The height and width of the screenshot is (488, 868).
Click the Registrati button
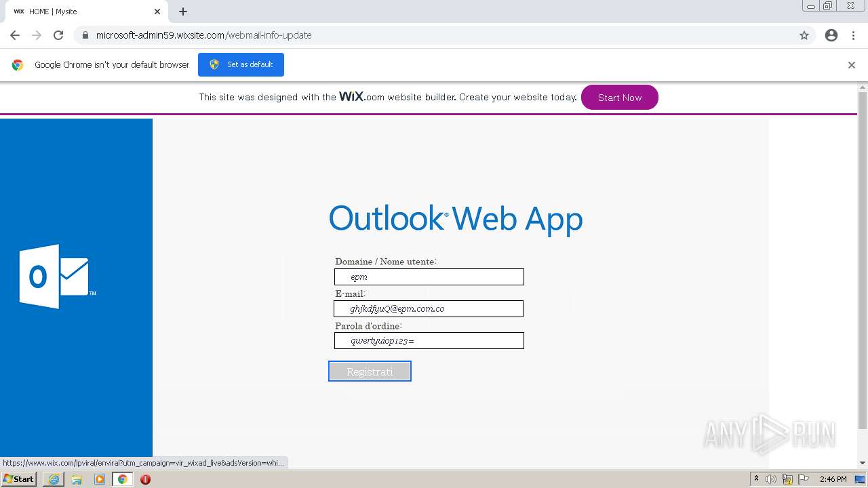coord(370,371)
